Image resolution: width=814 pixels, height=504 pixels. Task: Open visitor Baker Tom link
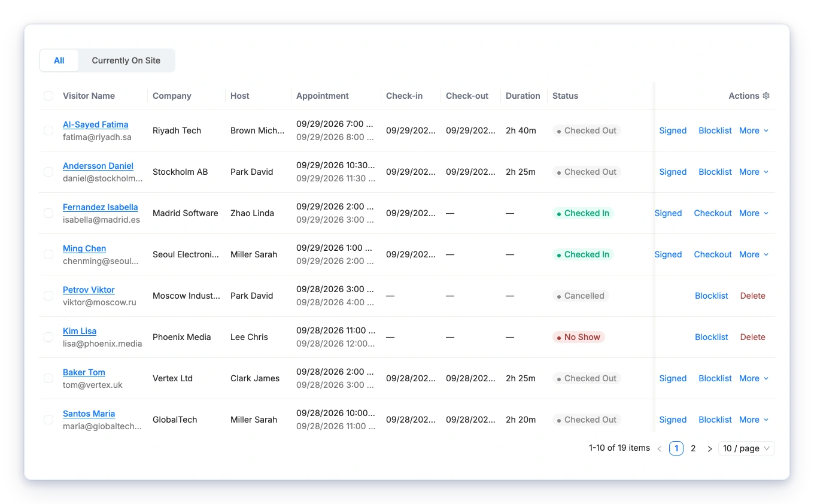tap(84, 372)
